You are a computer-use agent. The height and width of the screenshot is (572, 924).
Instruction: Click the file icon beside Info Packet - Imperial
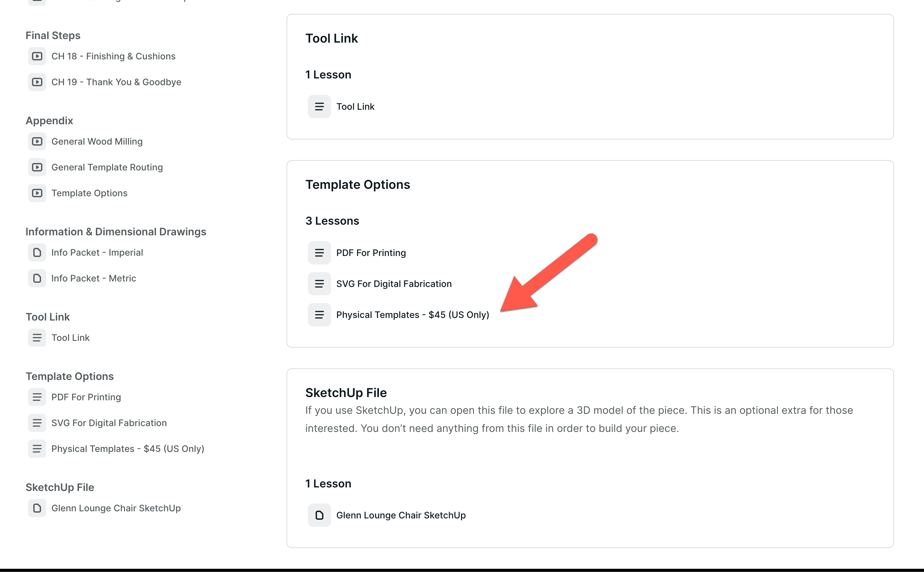37,252
